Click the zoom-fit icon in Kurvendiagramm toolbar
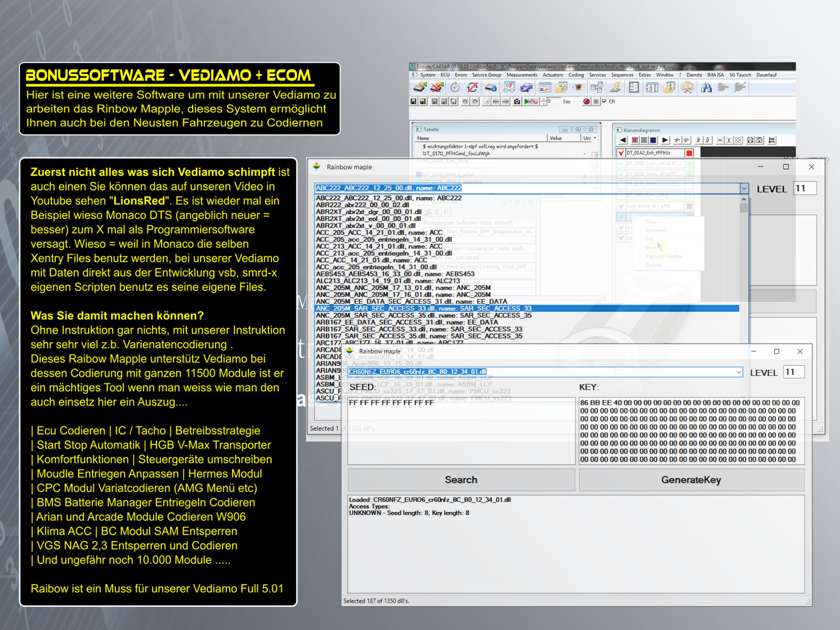Viewport: 840px width, 630px height. 738,140
